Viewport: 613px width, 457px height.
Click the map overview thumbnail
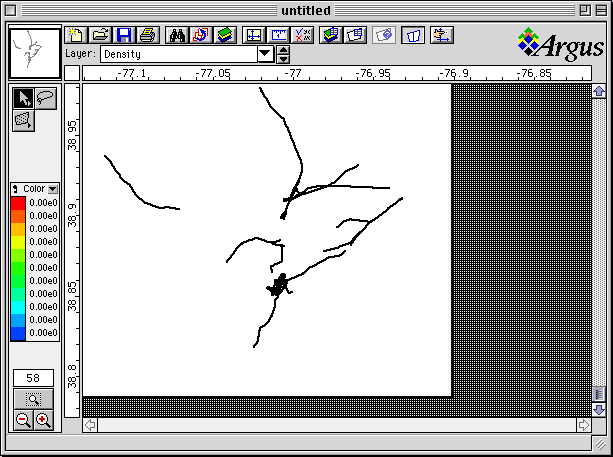tap(35, 53)
